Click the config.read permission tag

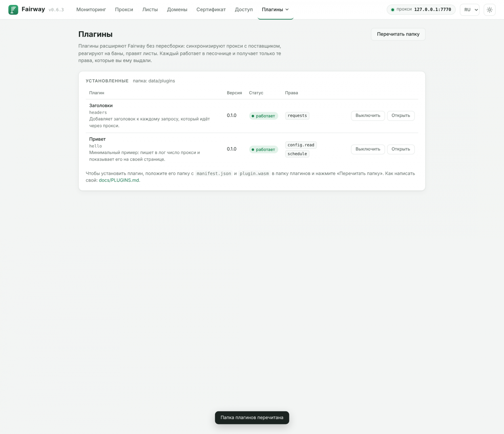[301, 145]
